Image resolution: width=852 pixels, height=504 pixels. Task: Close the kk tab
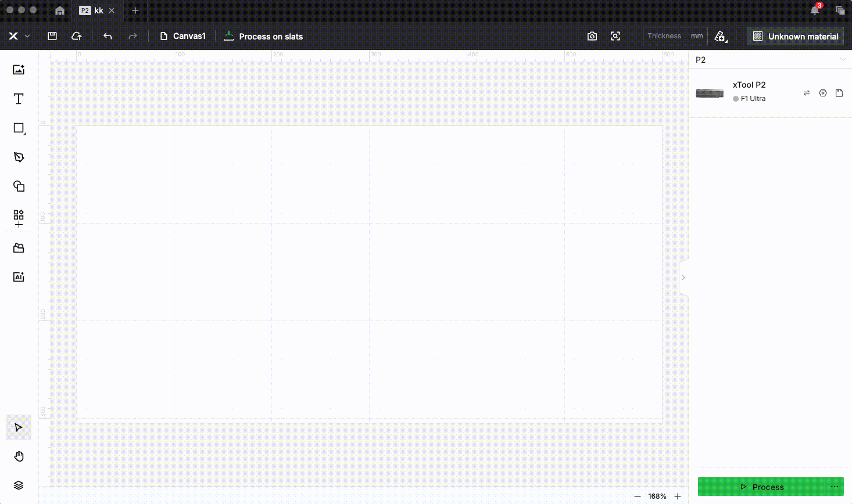[112, 10]
